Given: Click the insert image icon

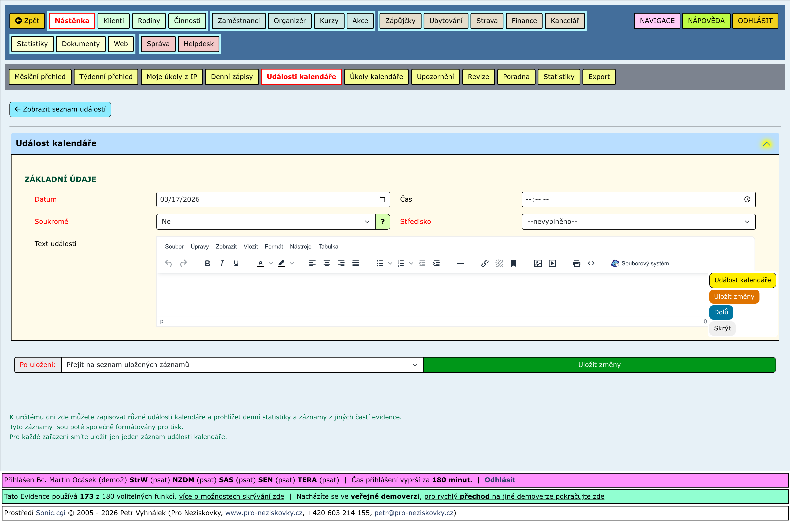Looking at the screenshot, I should [538, 264].
